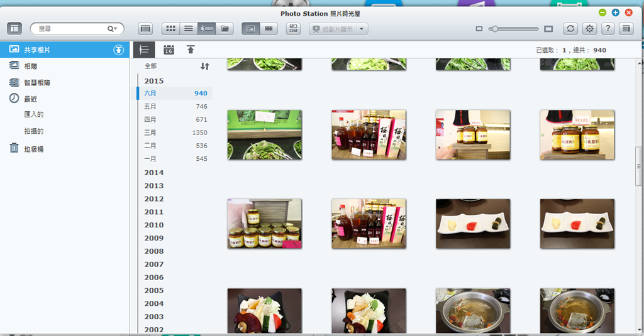Expand the 2009 year group
Screen dimensions: 644x336
tap(154, 238)
